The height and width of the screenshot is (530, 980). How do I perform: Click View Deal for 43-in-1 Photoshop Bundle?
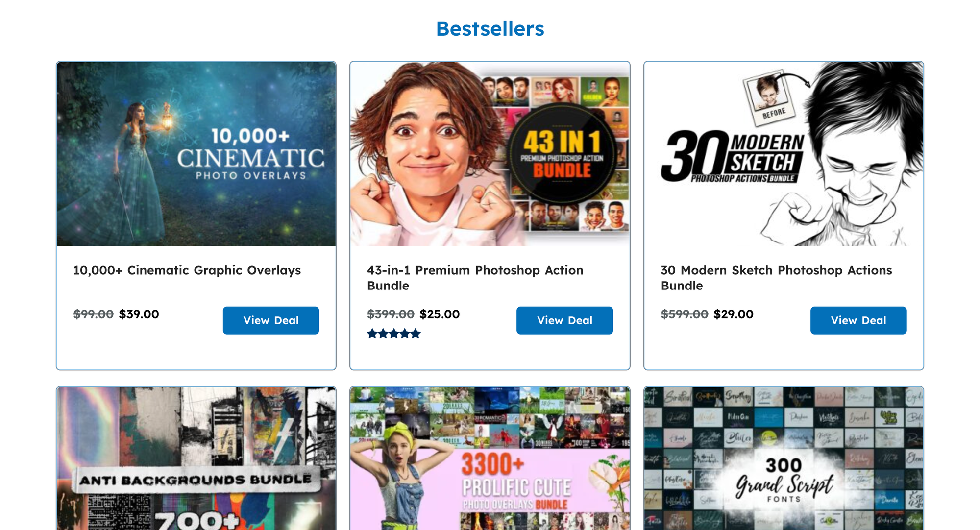point(564,320)
